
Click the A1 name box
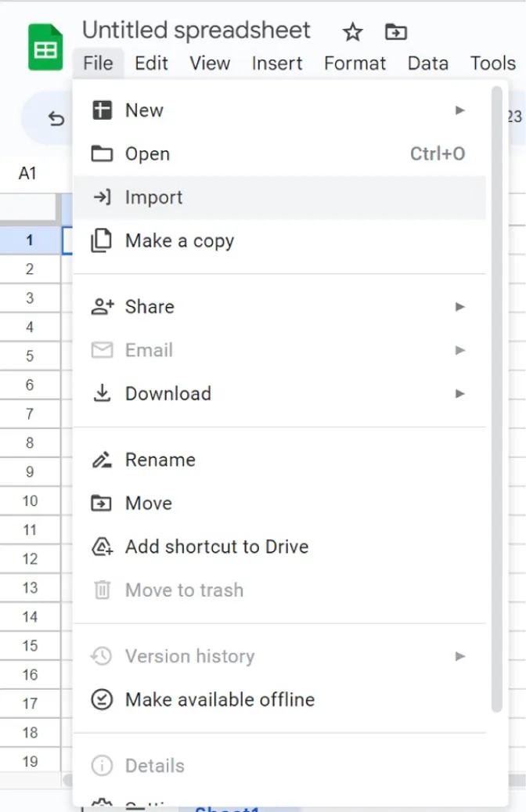click(x=28, y=174)
